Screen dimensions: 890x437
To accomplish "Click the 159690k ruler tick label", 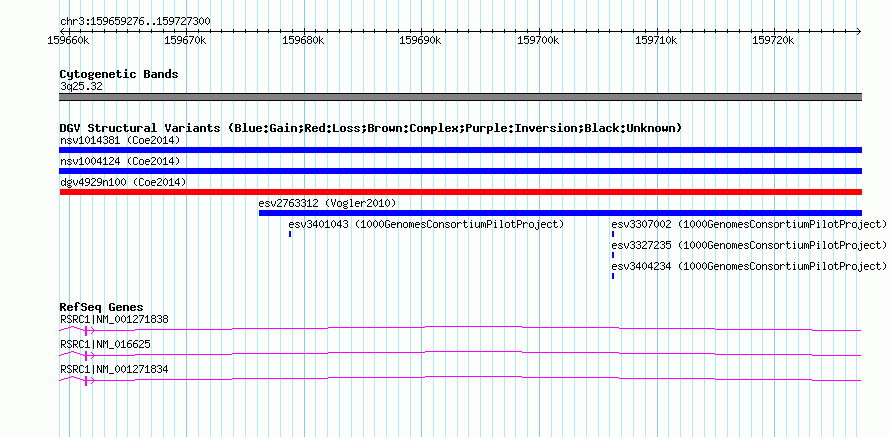I will point(421,40).
